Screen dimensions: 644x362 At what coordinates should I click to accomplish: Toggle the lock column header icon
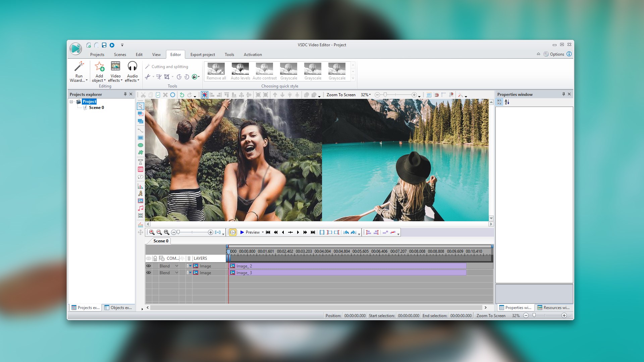pyautogui.click(x=155, y=258)
